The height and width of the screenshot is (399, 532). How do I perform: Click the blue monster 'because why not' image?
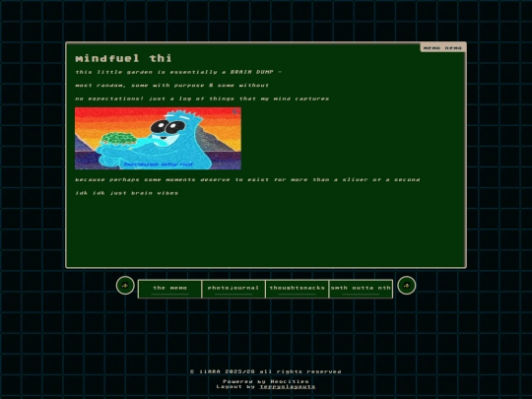(x=158, y=139)
